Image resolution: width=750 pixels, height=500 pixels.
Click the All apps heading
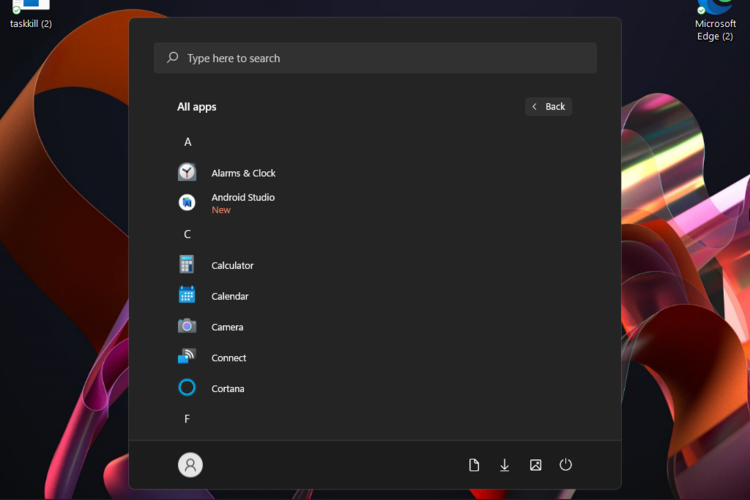(x=197, y=107)
